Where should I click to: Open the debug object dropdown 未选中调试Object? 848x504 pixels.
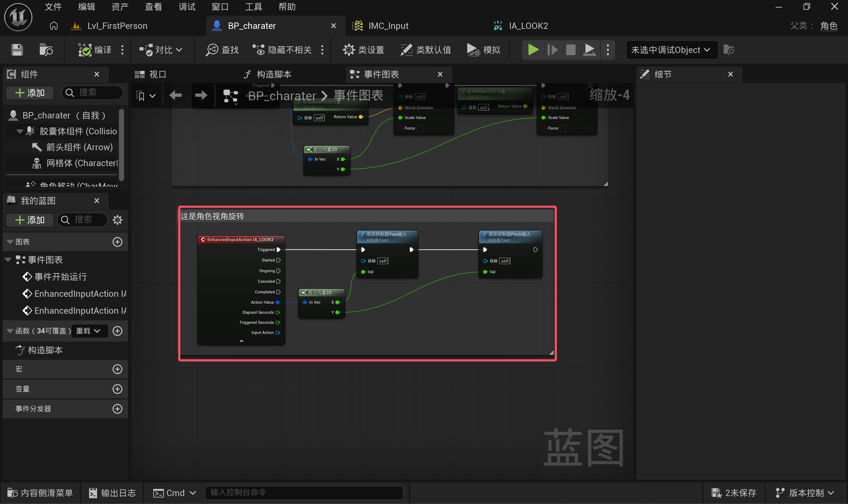point(671,50)
